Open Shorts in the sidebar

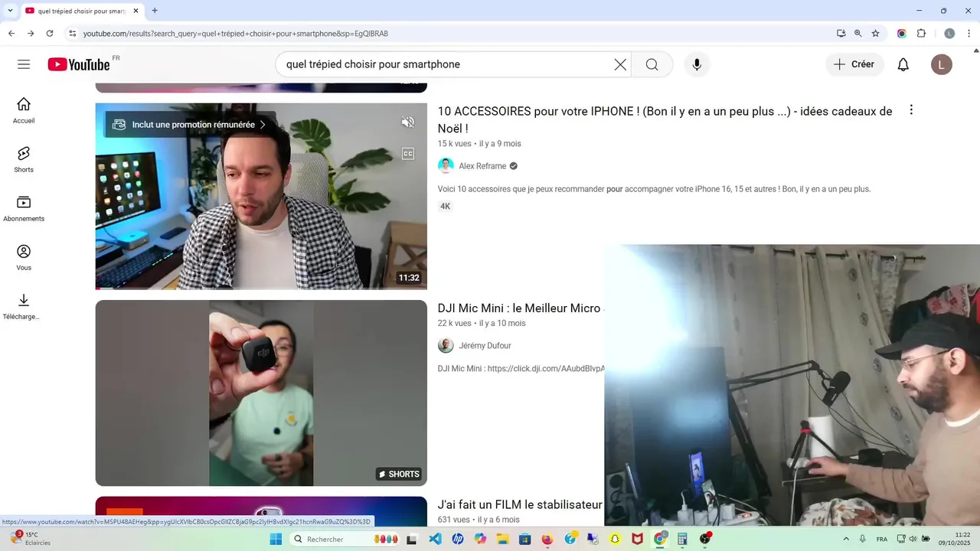pos(24,159)
